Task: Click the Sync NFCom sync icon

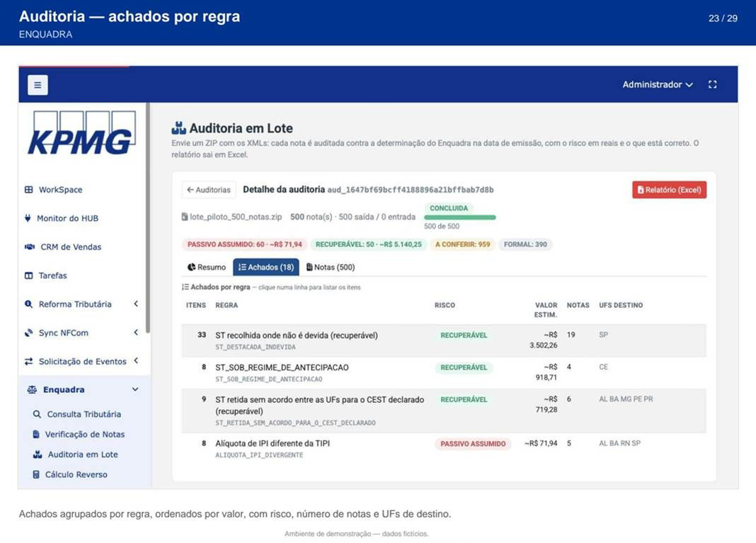Action: pos(29,333)
